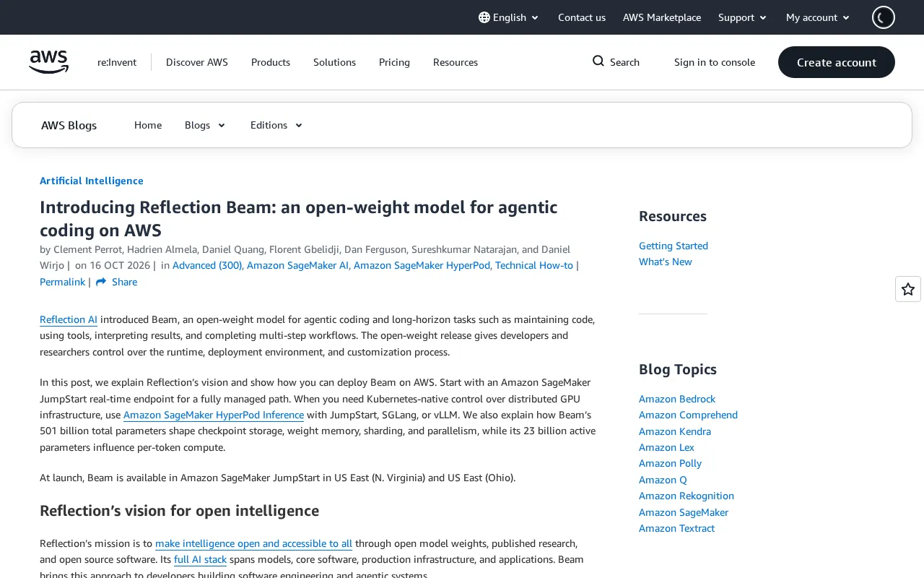This screenshot has height=578, width=924.
Task: Open the Amazon Kendra topic
Action: point(675,431)
